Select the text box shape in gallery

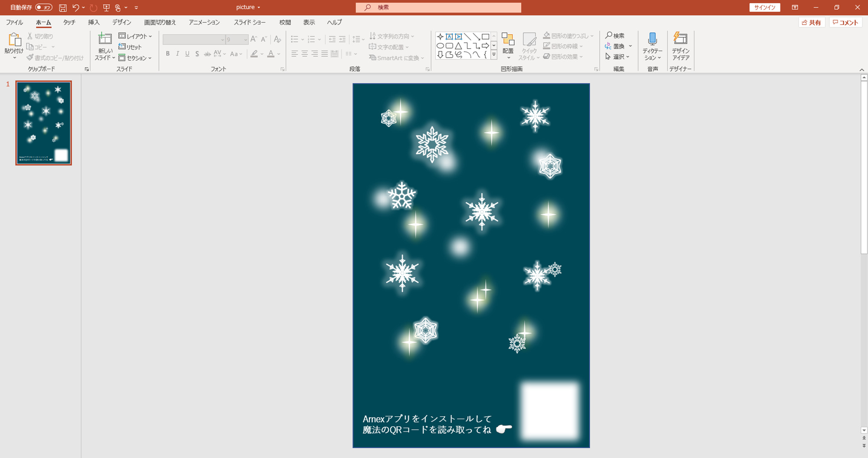pyautogui.click(x=449, y=36)
